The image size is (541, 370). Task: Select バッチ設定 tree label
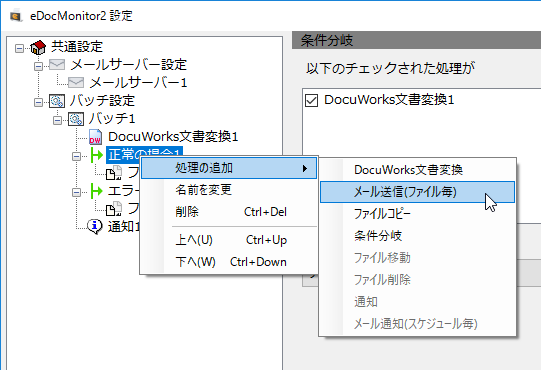tap(102, 100)
